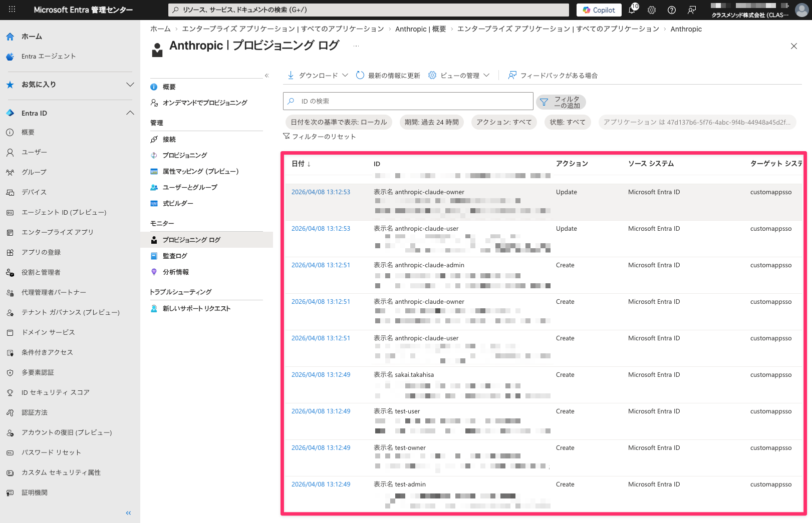Click Anthropic | 概要 breadcrumb

click(421, 29)
